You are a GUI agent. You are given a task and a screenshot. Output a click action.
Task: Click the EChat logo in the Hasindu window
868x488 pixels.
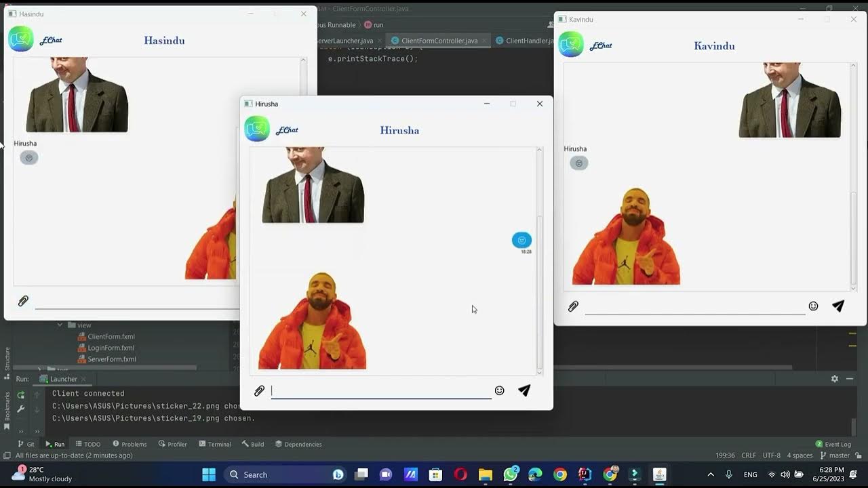[x=21, y=39]
